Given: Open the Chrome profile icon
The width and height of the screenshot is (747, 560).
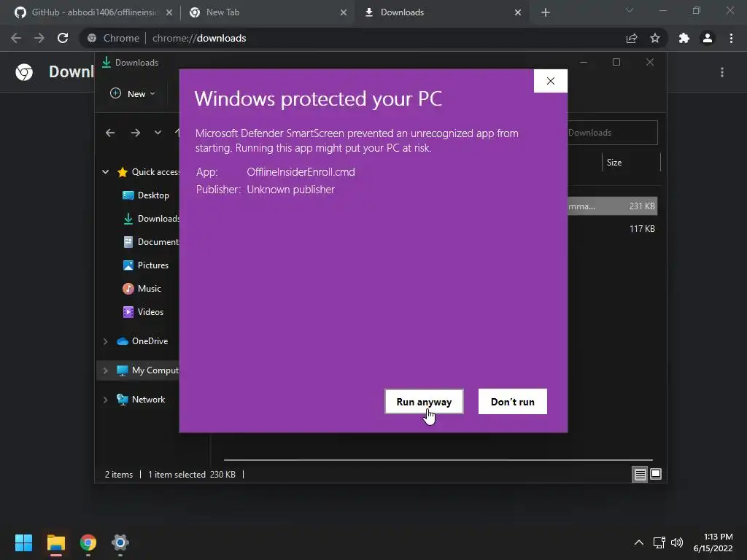Looking at the screenshot, I should tap(708, 38).
